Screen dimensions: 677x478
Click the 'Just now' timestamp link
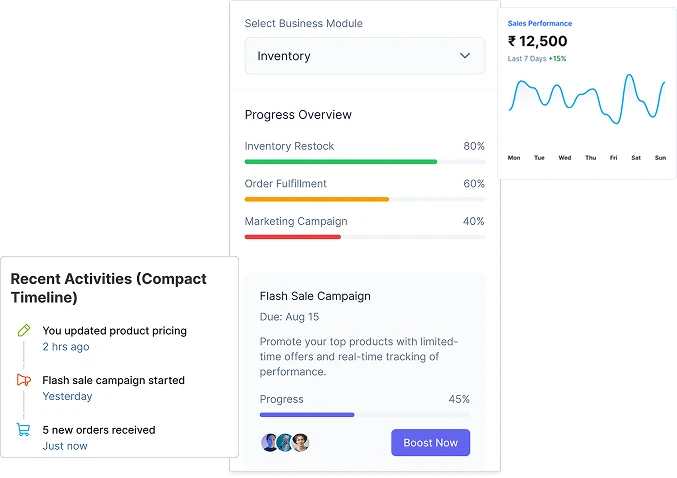coord(64,446)
